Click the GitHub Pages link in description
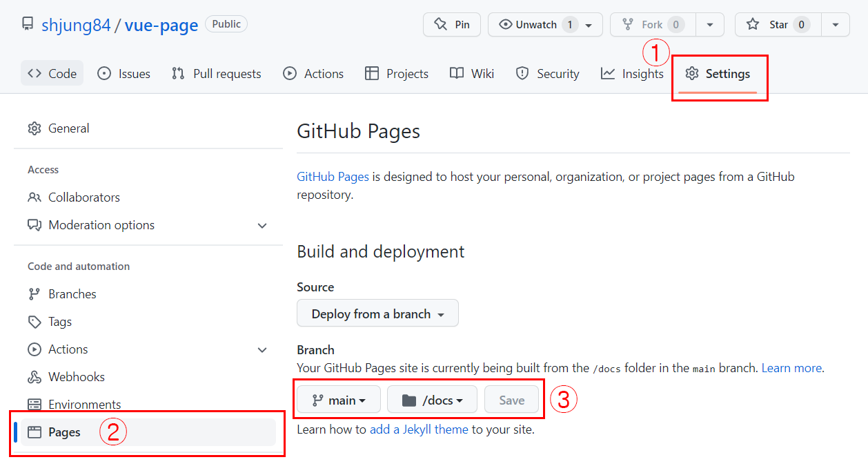This screenshot has width=868, height=464. click(333, 177)
